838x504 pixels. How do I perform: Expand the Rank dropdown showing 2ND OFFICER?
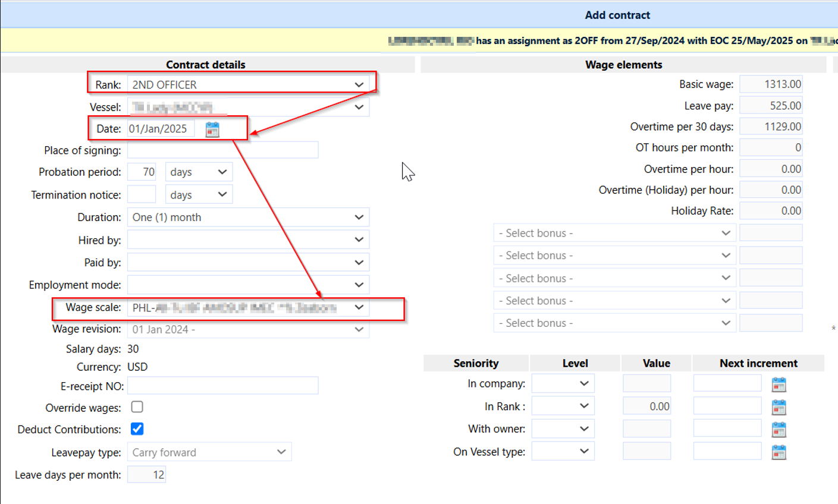point(248,84)
